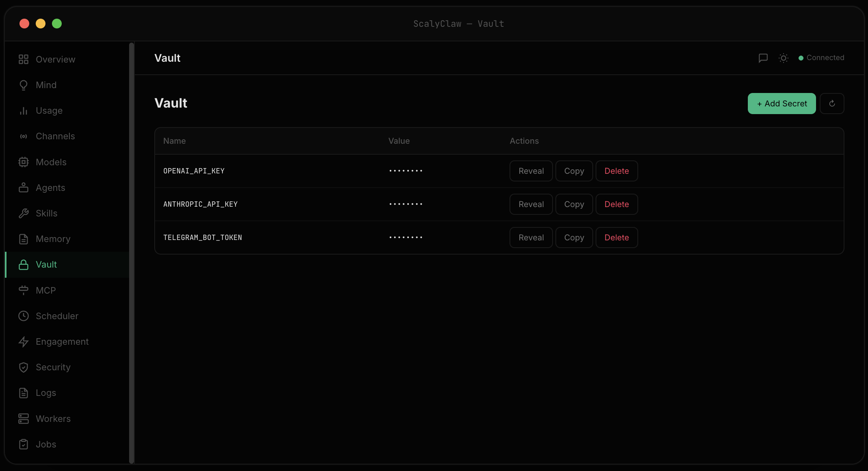868x471 pixels.
Task: Toggle light/dark theme sun icon
Action: point(783,58)
